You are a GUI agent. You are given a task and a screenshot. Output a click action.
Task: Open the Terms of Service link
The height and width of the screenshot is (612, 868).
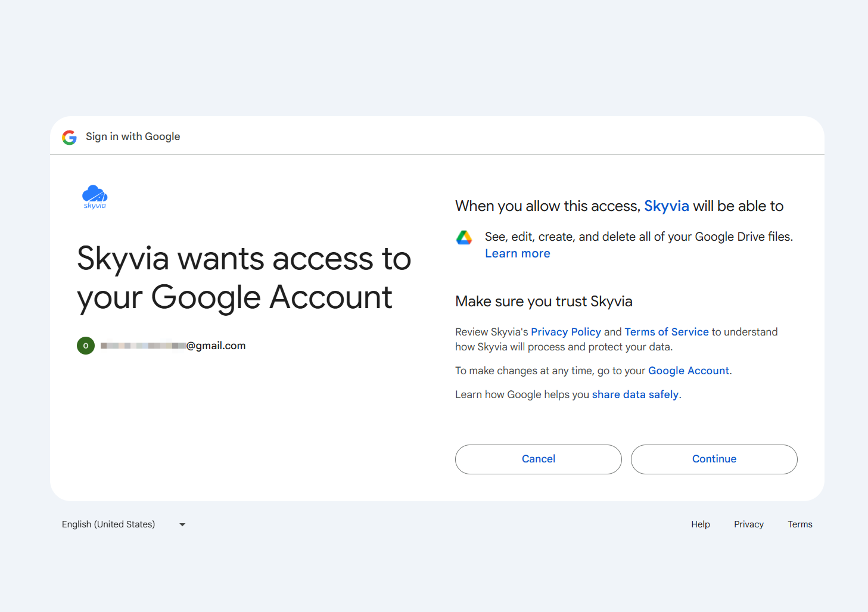point(666,331)
